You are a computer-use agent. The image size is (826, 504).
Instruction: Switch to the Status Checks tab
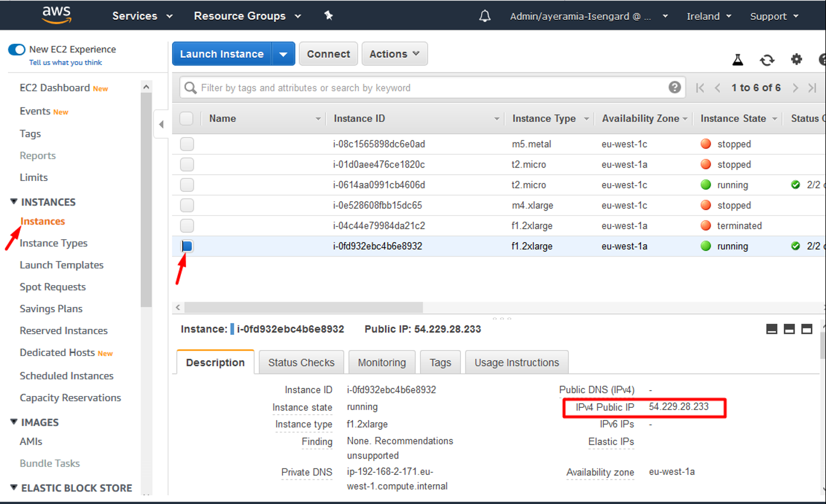click(x=302, y=362)
